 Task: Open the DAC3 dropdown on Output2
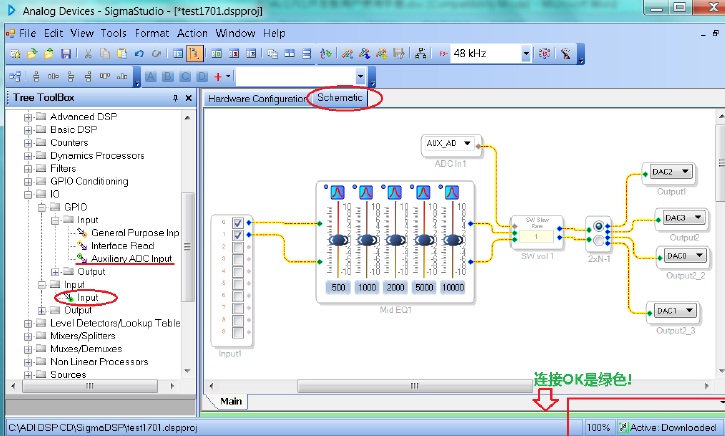click(x=698, y=217)
